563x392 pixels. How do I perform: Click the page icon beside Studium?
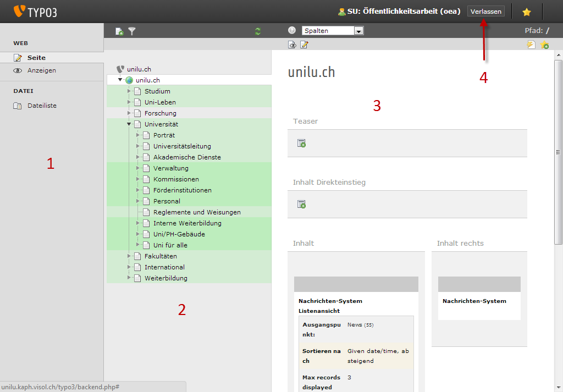coord(137,91)
